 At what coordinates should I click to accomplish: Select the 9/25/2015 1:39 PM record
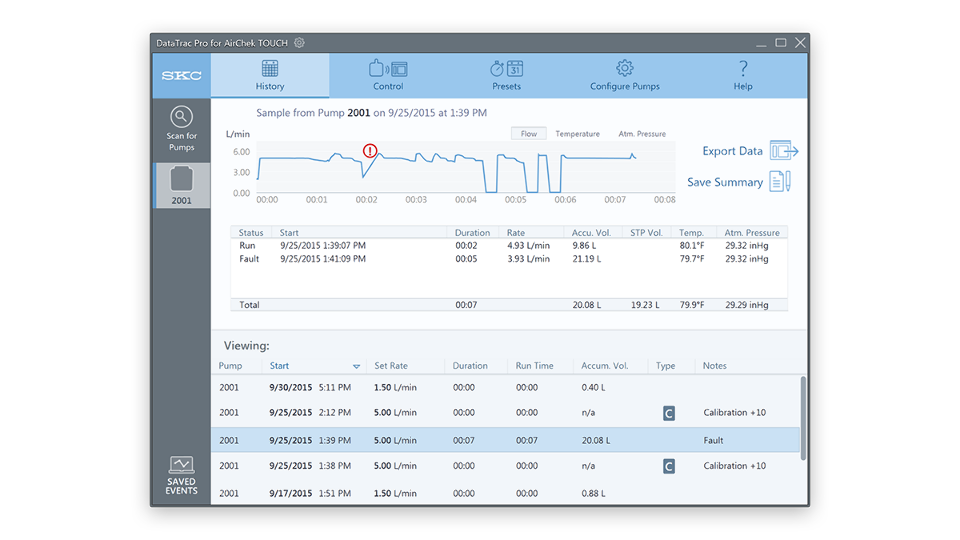point(505,440)
